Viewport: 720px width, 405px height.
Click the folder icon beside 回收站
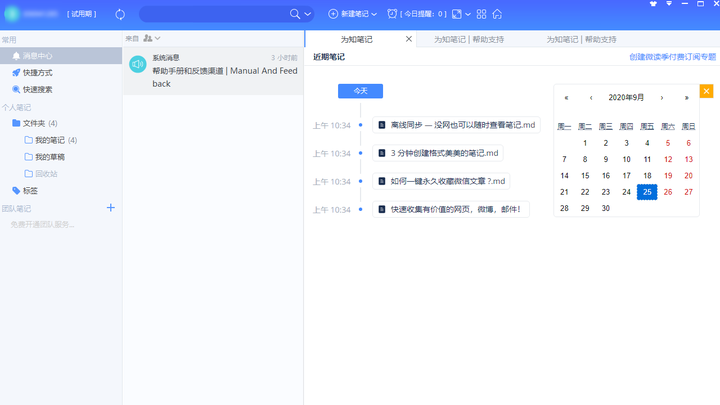pyautogui.click(x=28, y=174)
